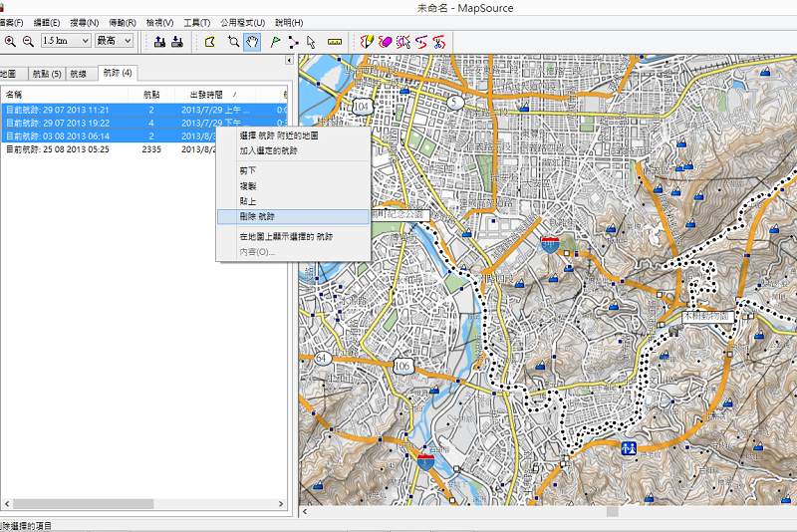797x532 pixels.
Task: Open the 最高 detail level dropdown
Action: click(127, 41)
